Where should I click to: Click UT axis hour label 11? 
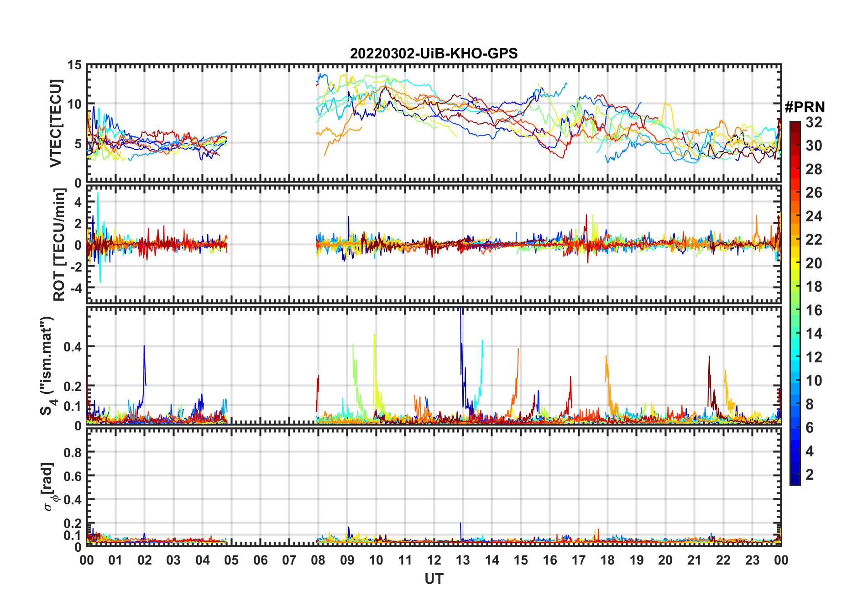[405, 560]
